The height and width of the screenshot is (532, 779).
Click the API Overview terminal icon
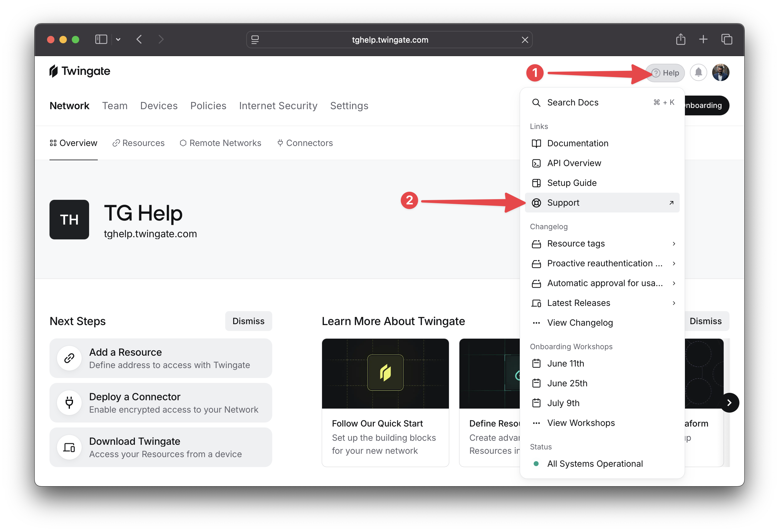click(x=536, y=163)
